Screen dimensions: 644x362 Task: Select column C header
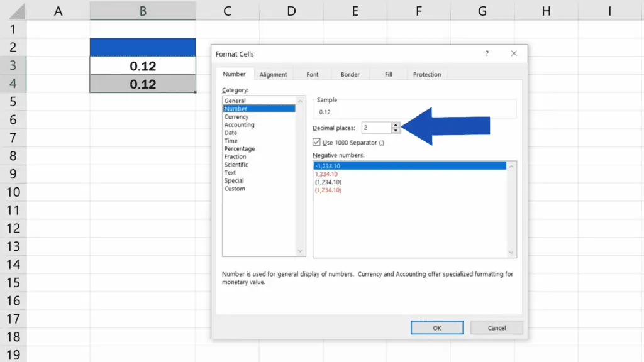pos(227,11)
